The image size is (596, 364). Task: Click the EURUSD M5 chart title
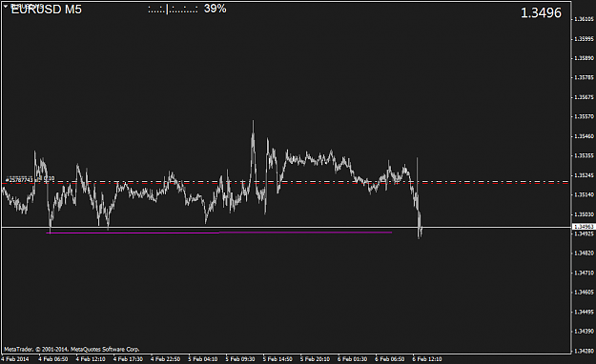point(47,10)
